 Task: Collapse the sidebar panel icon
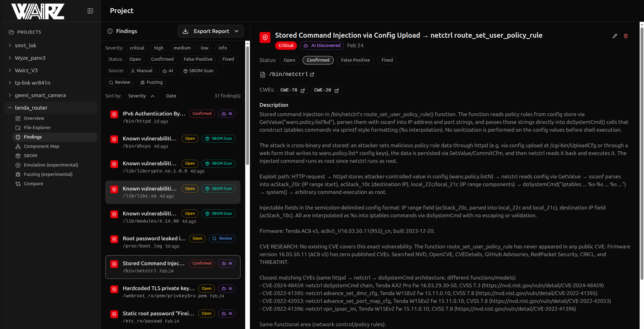pos(90,11)
